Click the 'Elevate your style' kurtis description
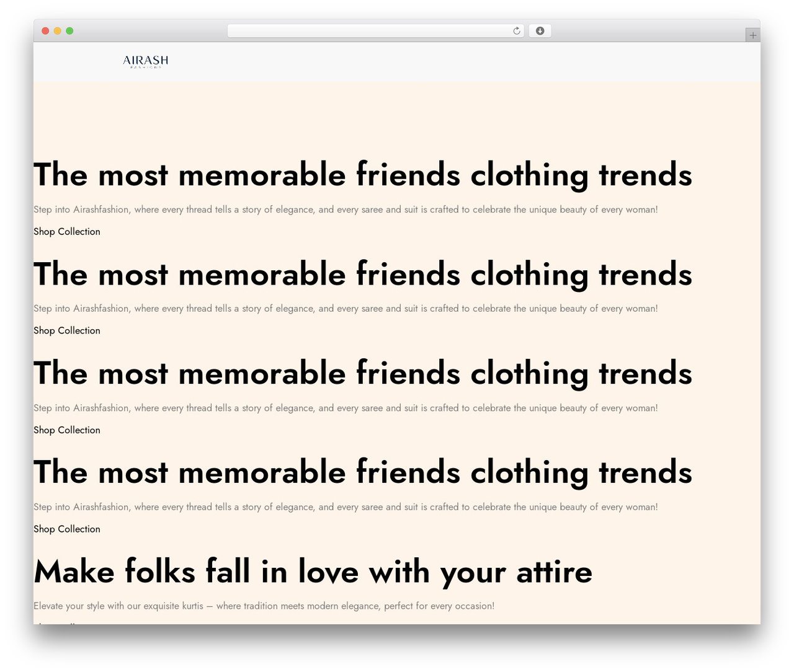794x672 pixels. point(264,606)
